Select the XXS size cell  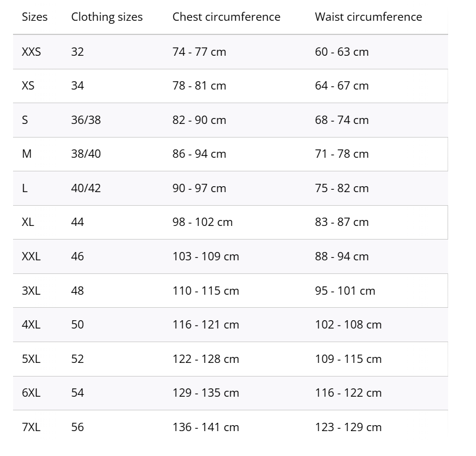point(31,52)
